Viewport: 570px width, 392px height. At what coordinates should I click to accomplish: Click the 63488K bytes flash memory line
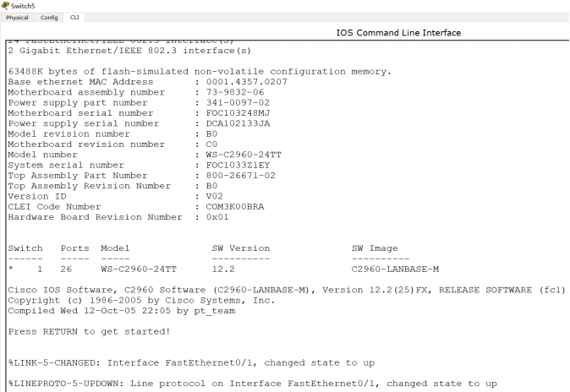200,72
